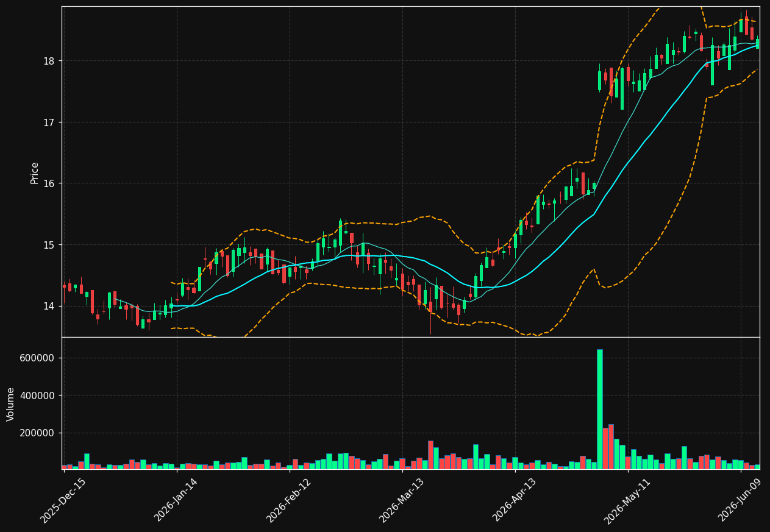
Task: Click the 200000 volume tick label
Action: [x=37, y=433]
